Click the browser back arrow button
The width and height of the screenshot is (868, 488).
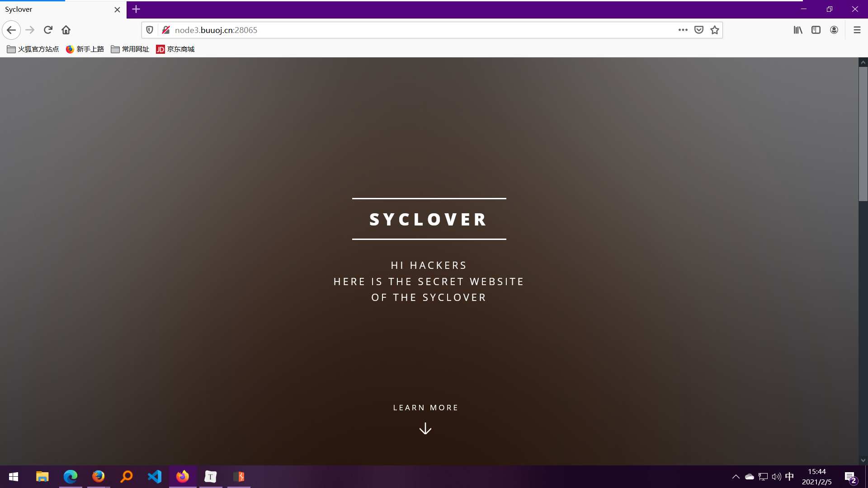coord(11,30)
